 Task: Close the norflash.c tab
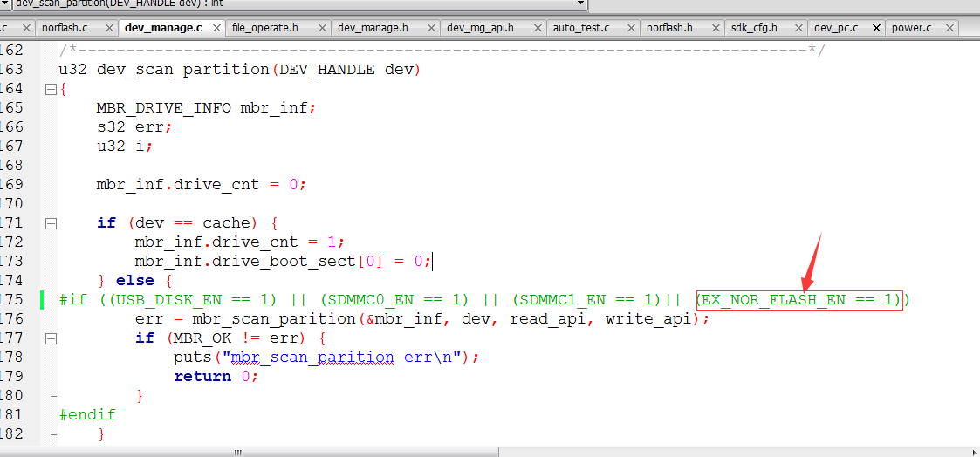coord(109,28)
